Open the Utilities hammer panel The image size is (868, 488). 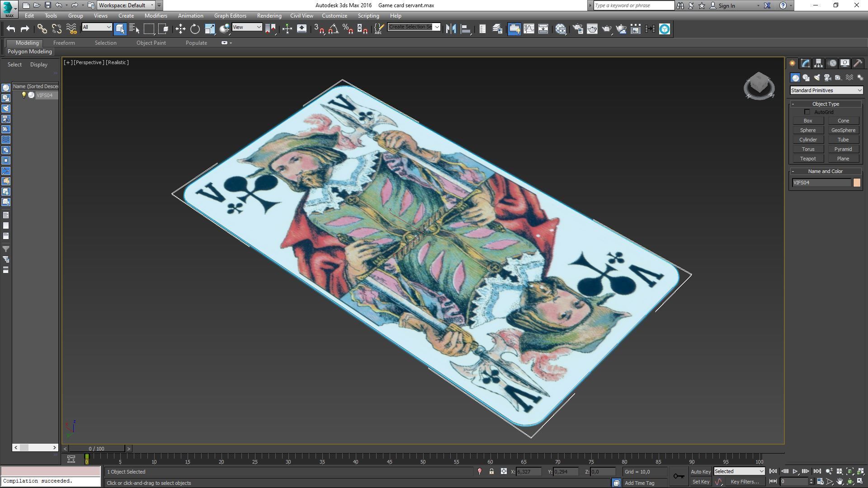pyautogui.click(x=858, y=63)
